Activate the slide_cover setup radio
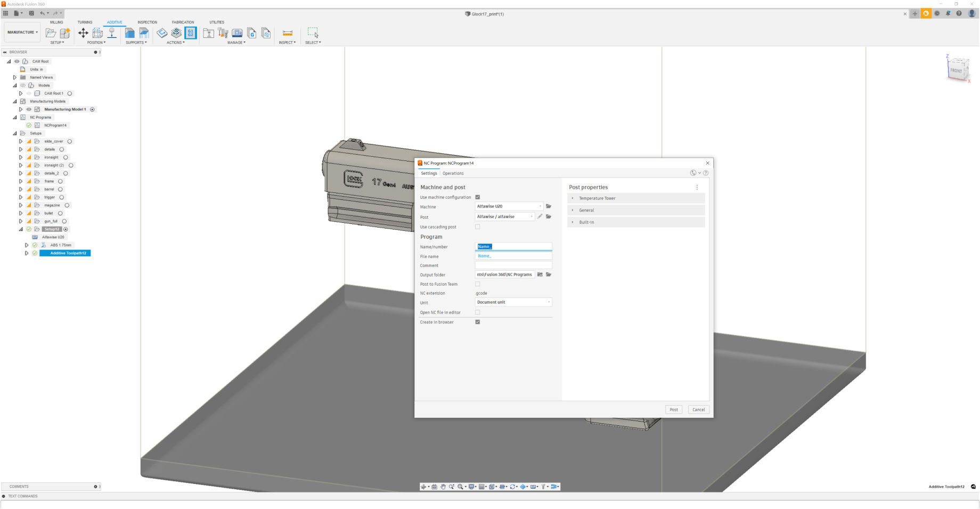Viewport: 980px width, 509px height. (x=70, y=141)
